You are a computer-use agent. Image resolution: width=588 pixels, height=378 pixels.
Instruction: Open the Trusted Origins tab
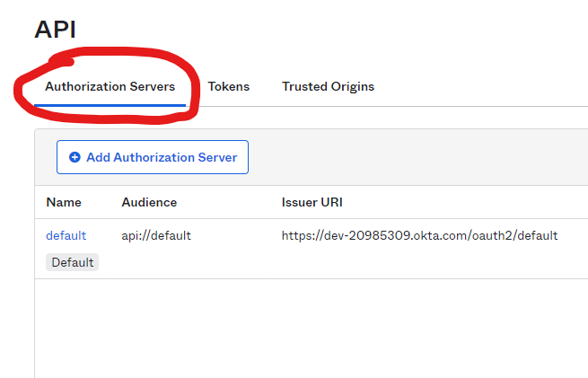click(329, 86)
